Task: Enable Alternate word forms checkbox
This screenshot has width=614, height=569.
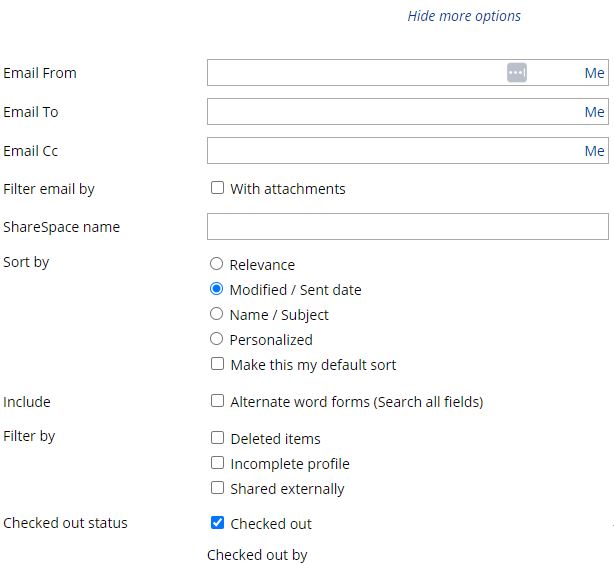Action: click(217, 401)
